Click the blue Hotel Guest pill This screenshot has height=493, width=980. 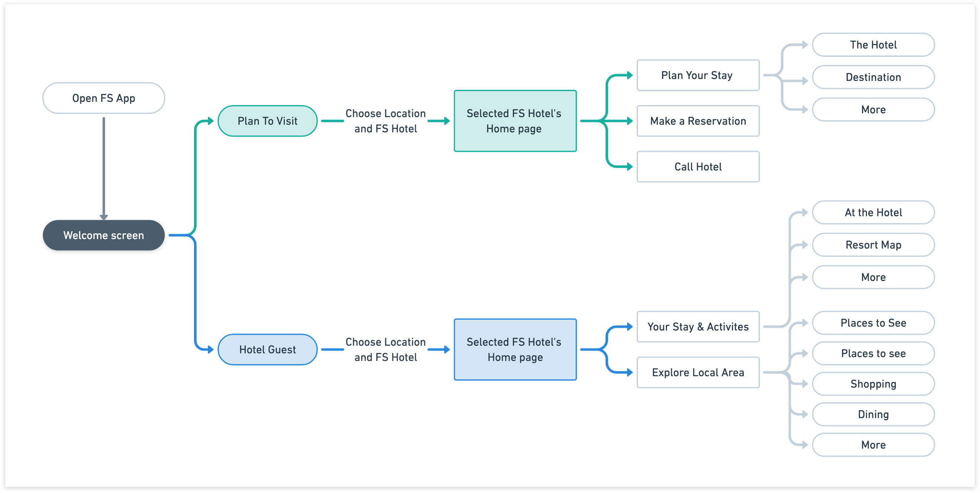(x=267, y=349)
